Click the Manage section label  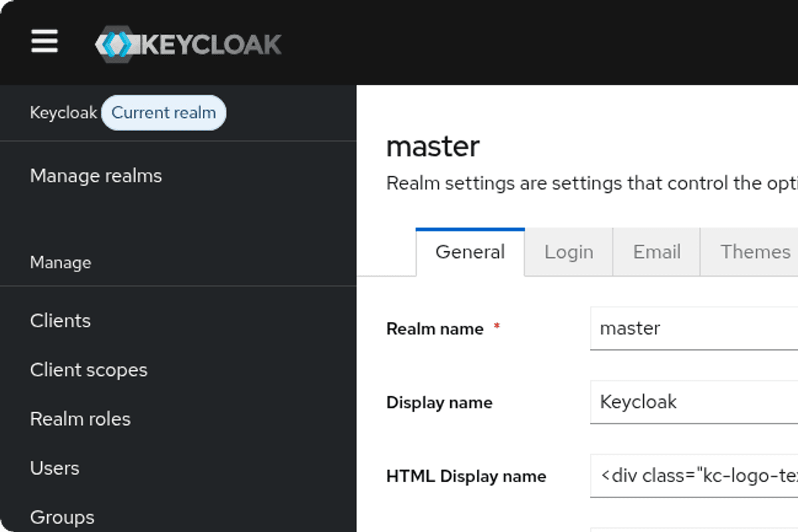tap(61, 263)
